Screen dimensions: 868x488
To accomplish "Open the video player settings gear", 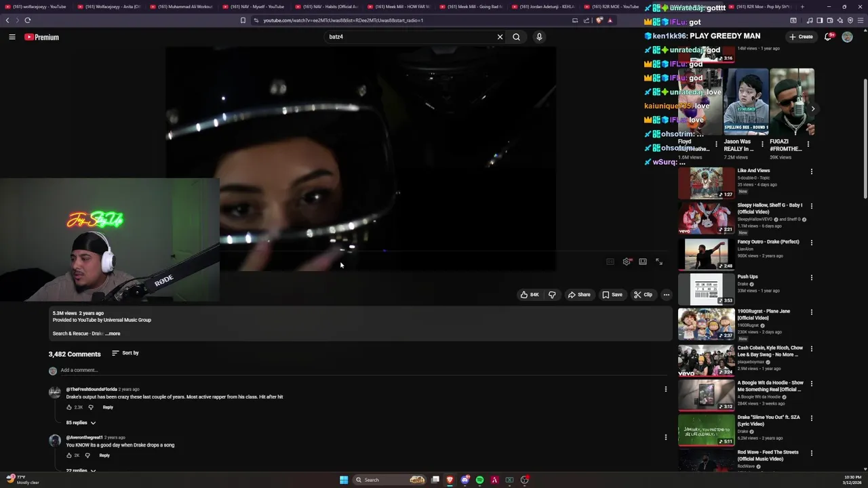I will click(627, 262).
